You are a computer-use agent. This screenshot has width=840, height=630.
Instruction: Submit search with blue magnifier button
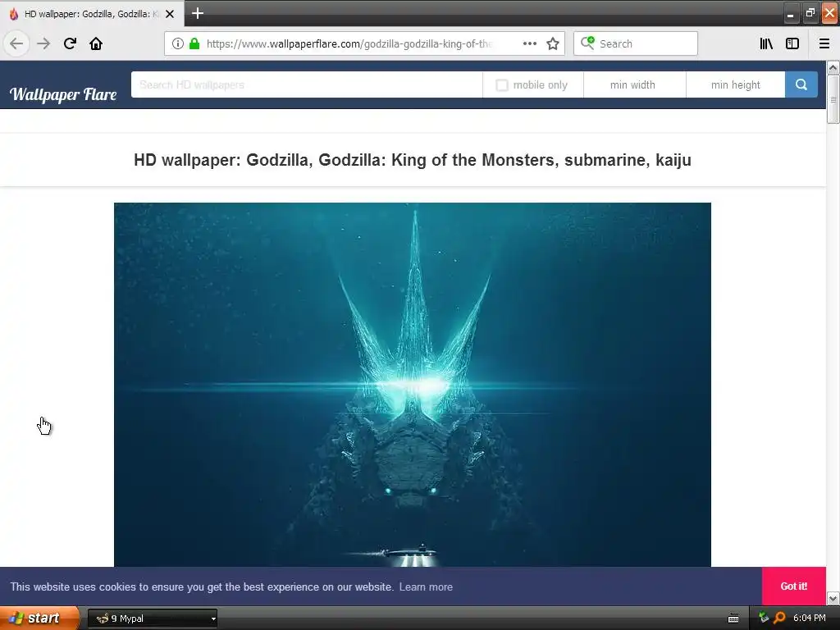(x=801, y=84)
